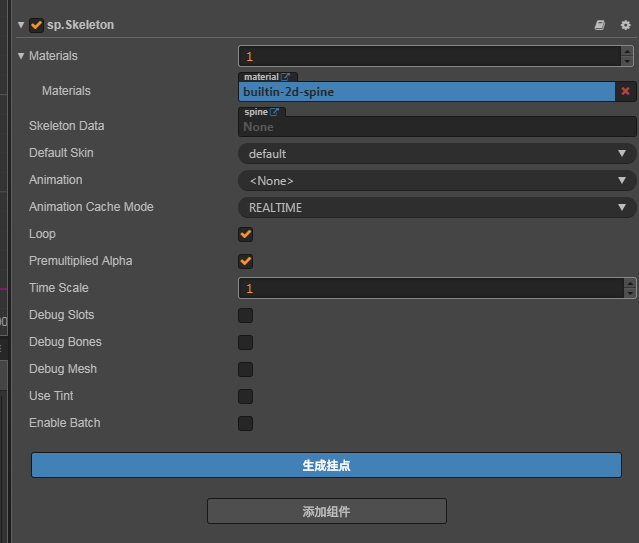Decrease the Time Scale with down arrow

pos(628,293)
